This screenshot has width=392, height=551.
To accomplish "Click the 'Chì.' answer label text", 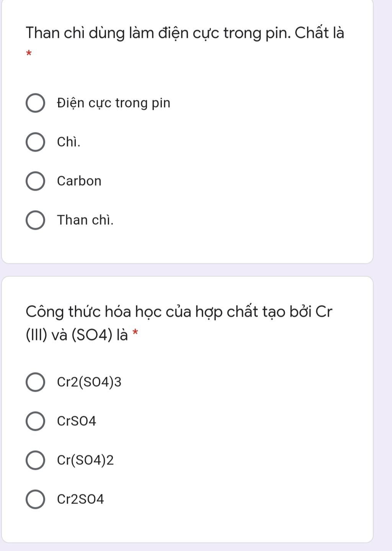I will coord(69,142).
